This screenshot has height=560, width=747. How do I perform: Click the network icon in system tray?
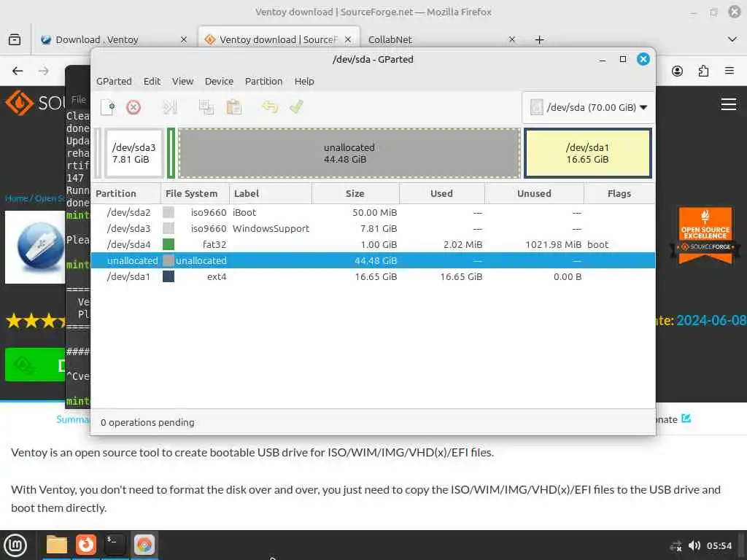tap(676, 545)
